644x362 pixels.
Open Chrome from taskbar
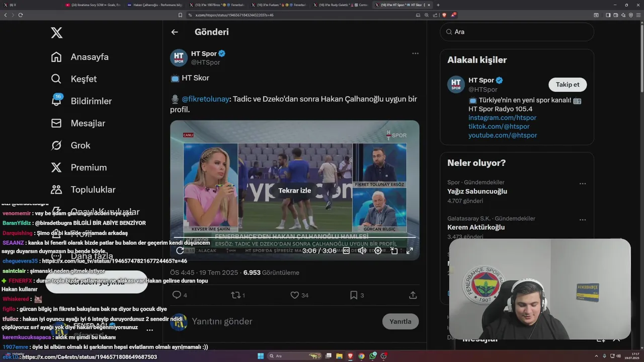[x=361, y=356]
